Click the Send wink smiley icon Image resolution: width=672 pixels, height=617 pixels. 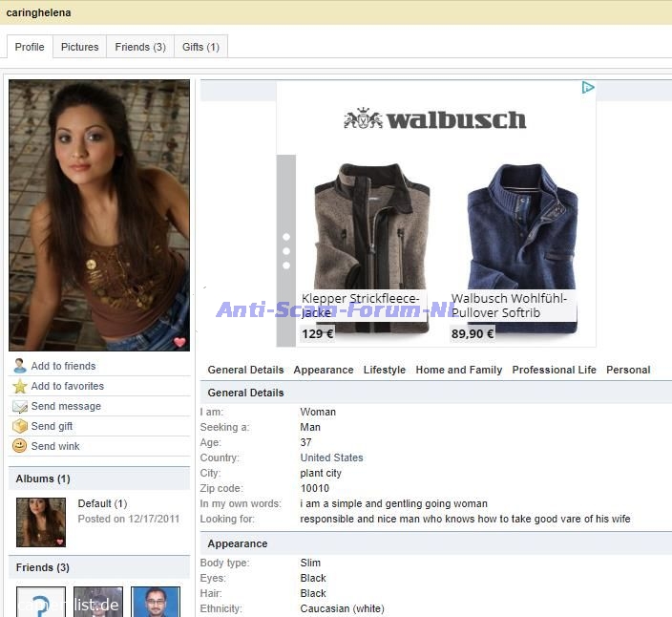pyautogui.click(x=19, y=446)
